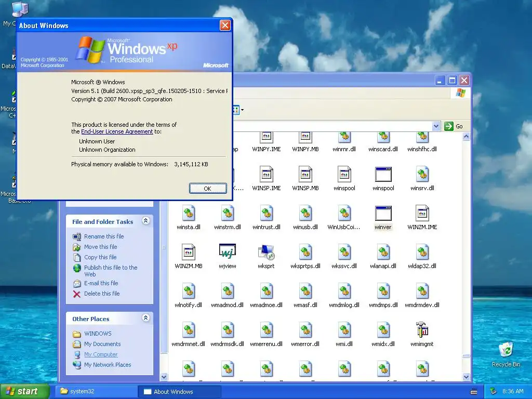Select the wjview application icon

click(x=228, y=251)
